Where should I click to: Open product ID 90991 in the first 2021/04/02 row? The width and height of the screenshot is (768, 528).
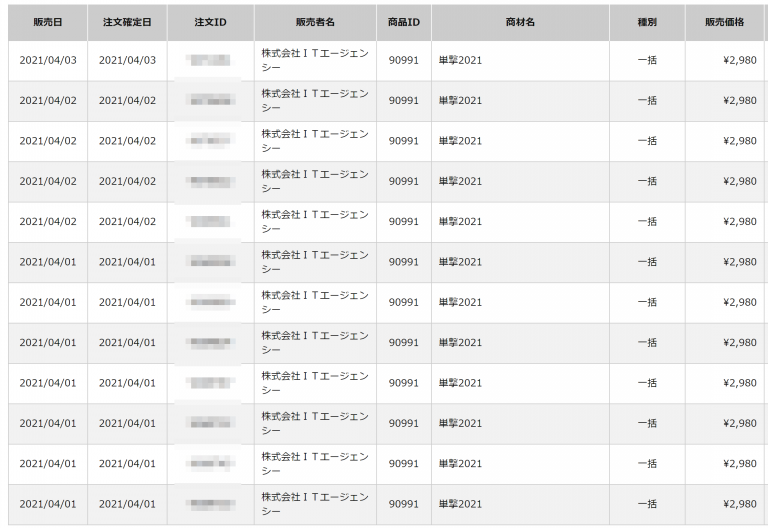click(403, 101)
